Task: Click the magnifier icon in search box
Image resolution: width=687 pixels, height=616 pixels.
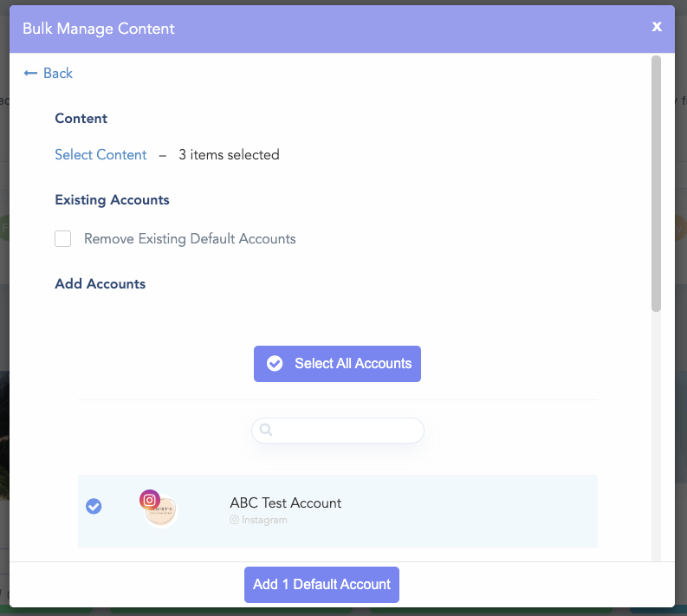Action: (266, 430)
